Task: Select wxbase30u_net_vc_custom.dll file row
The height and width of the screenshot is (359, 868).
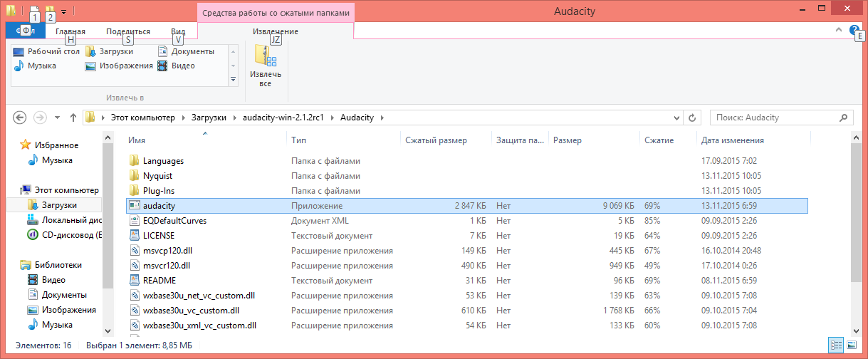Action: tap(467, 295)
